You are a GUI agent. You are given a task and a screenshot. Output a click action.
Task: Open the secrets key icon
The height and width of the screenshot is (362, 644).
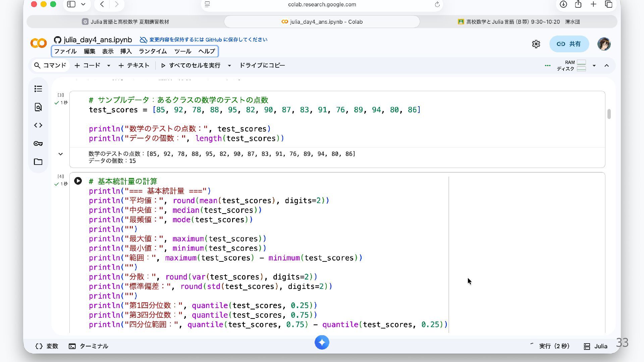pos(38,143)
